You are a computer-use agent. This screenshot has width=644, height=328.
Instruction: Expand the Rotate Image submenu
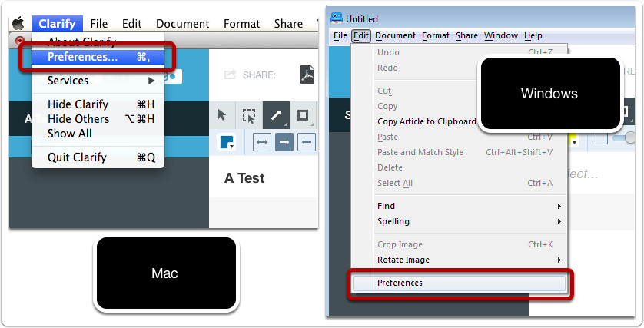459,260
